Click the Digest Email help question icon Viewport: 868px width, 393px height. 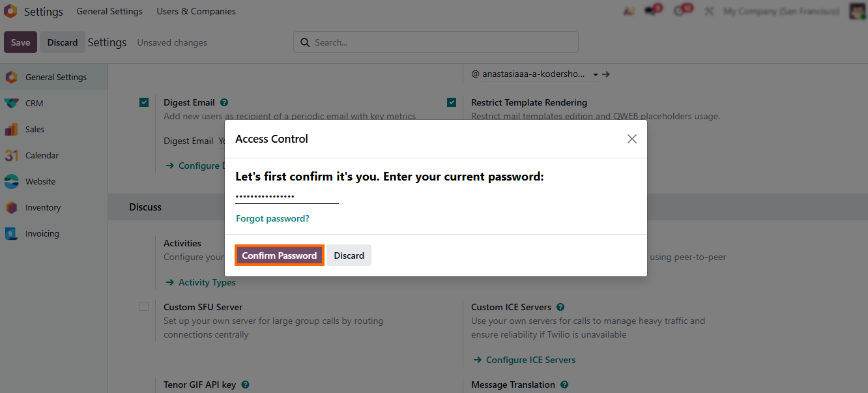(224, 102)
